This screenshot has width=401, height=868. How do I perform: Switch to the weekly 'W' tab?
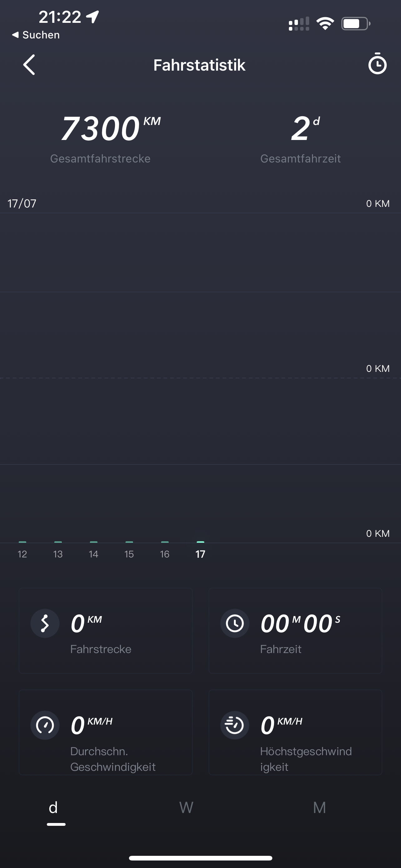point(186,808)
